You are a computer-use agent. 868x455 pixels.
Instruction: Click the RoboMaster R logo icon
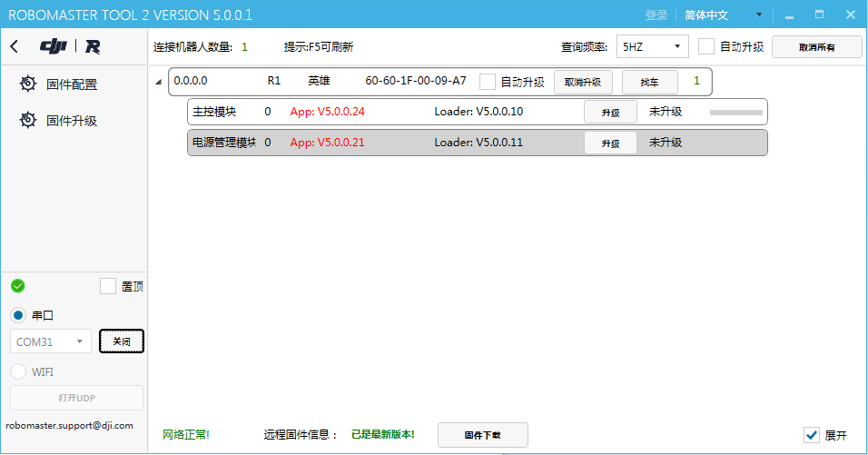point(93,47)
